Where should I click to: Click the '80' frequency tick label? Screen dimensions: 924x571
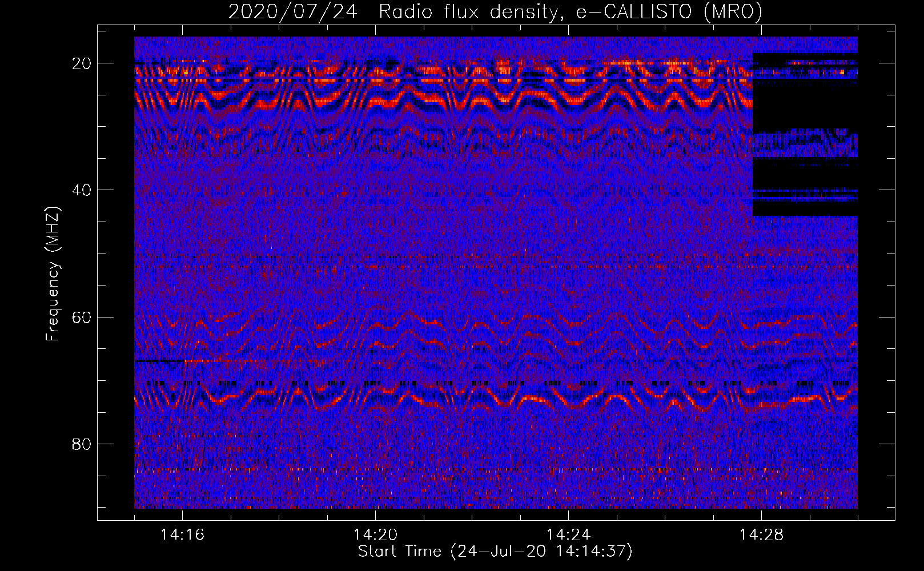pos(82,444)
